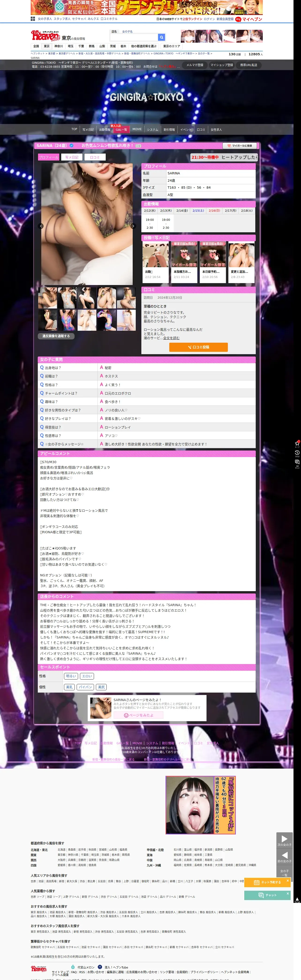Click the search magnifier button
Image resolution: width=301 pixels, height=980 pixels.
pyautogui.click(x=161, y=37)
